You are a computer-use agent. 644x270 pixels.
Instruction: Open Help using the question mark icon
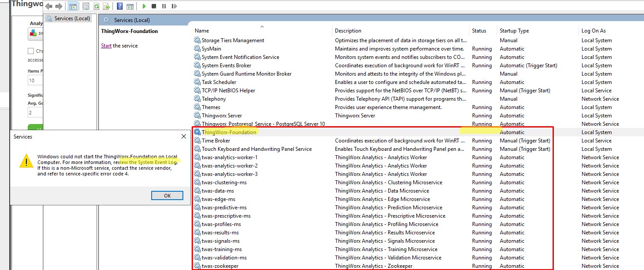120,6
